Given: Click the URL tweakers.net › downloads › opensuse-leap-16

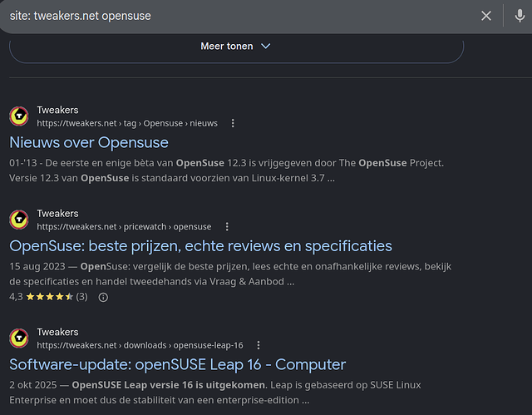Looking at the screenshot, I should pos(140,345).
